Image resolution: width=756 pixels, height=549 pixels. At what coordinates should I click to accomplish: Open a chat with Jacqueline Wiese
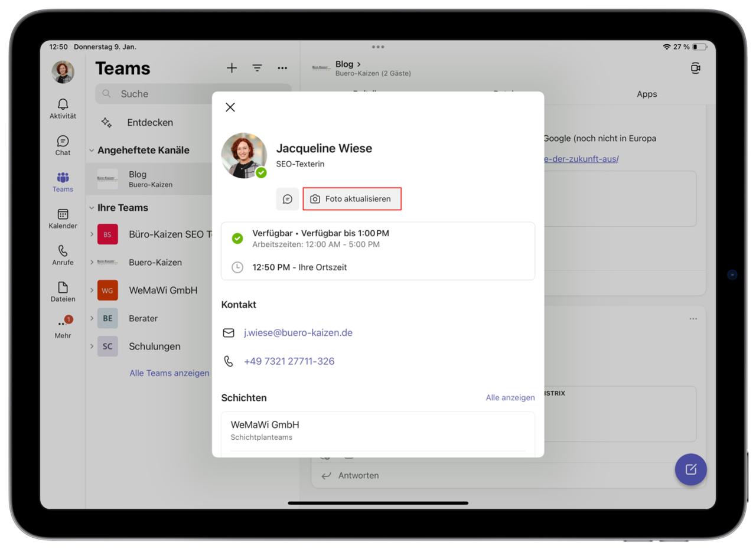coord(288,199)
